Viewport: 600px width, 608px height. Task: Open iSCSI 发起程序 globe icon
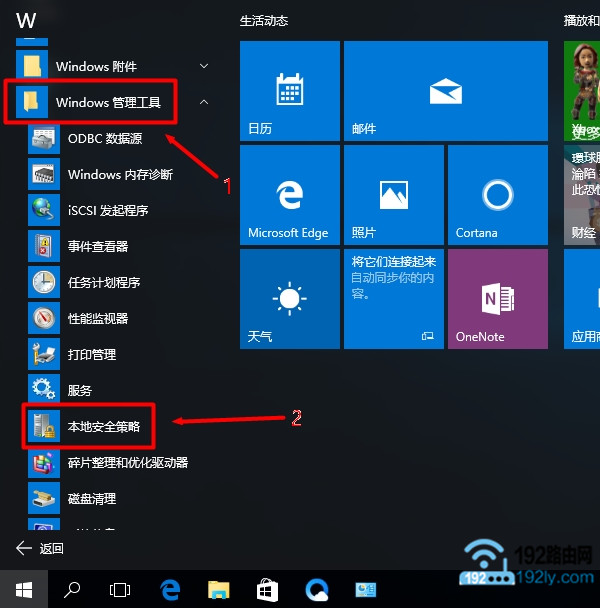pyautogui.click(x=44, y=210)
